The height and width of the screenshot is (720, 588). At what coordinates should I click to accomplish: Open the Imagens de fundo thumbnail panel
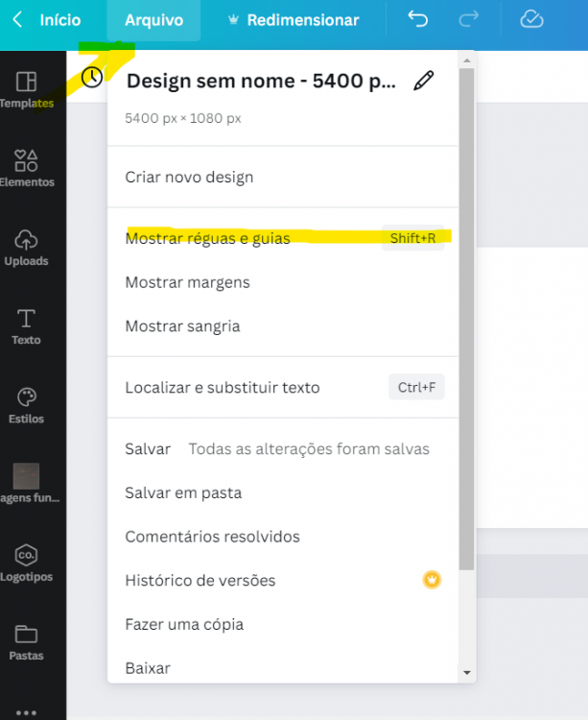tap(27, 484)
